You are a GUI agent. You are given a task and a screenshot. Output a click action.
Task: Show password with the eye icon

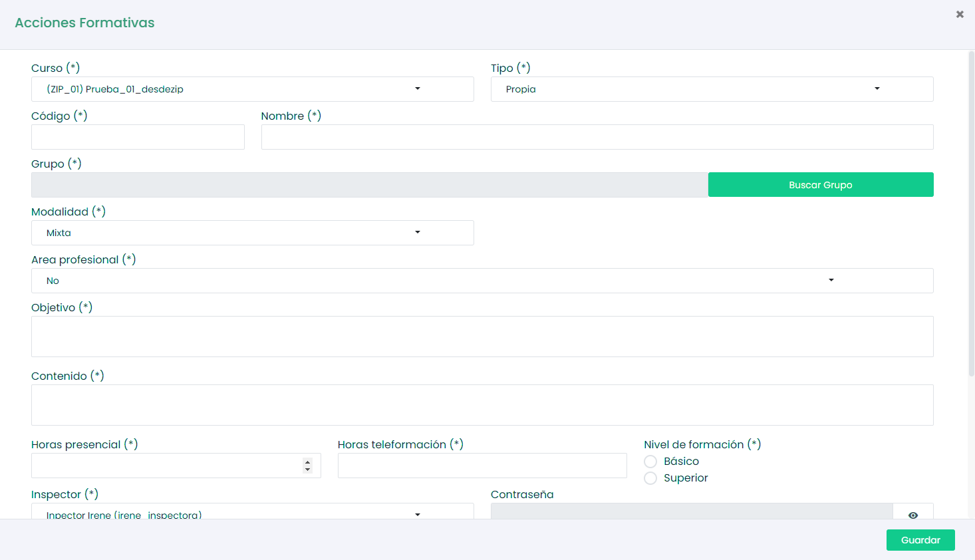point(912,514)
